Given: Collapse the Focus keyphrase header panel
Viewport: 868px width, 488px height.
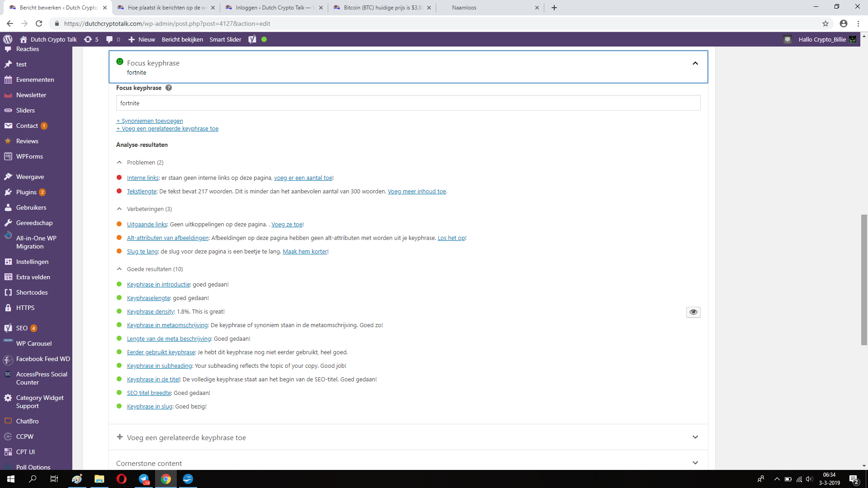Looking at the screenshot, I should tap(695, 63).
